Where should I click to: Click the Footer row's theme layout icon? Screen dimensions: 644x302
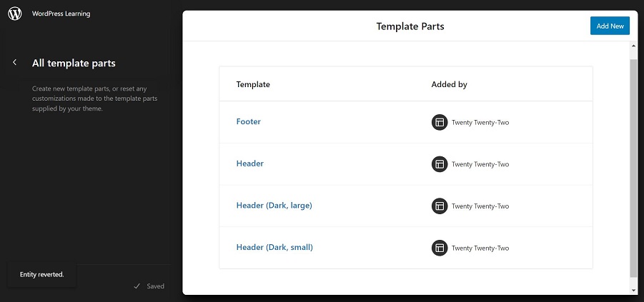[x=440, y=122]
